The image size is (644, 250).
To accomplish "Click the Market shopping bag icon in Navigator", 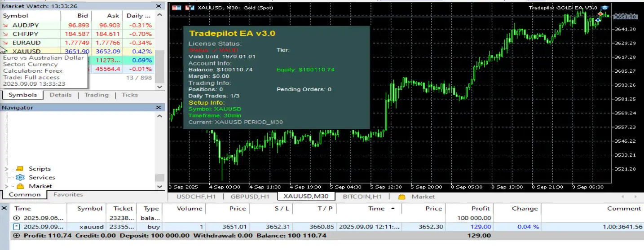I will (20, 186).
